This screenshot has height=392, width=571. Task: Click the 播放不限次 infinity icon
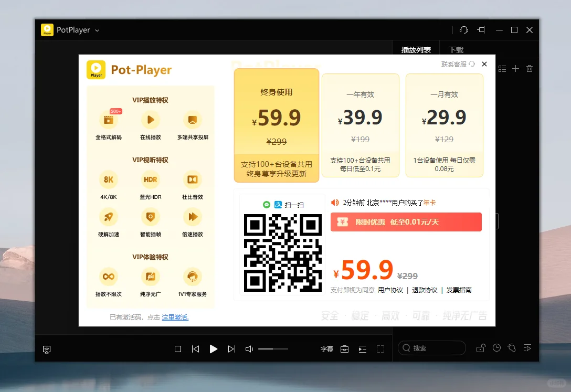109,277
